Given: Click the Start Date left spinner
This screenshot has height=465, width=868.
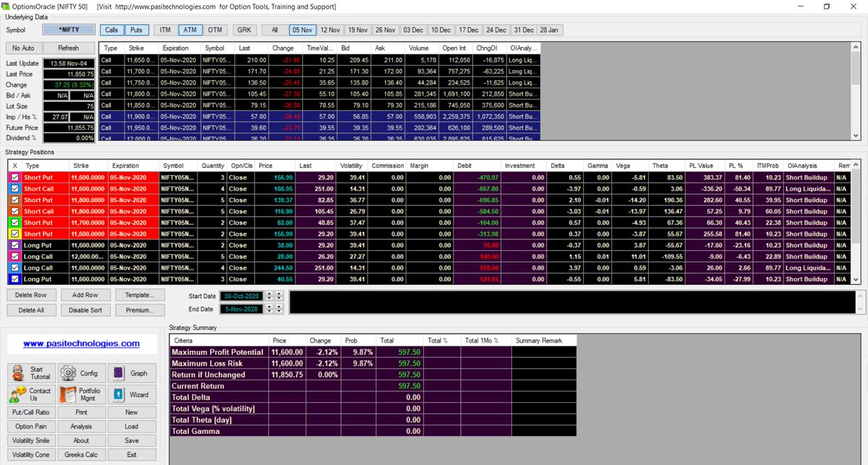Looking at the screenshot, I should (270, 295).
